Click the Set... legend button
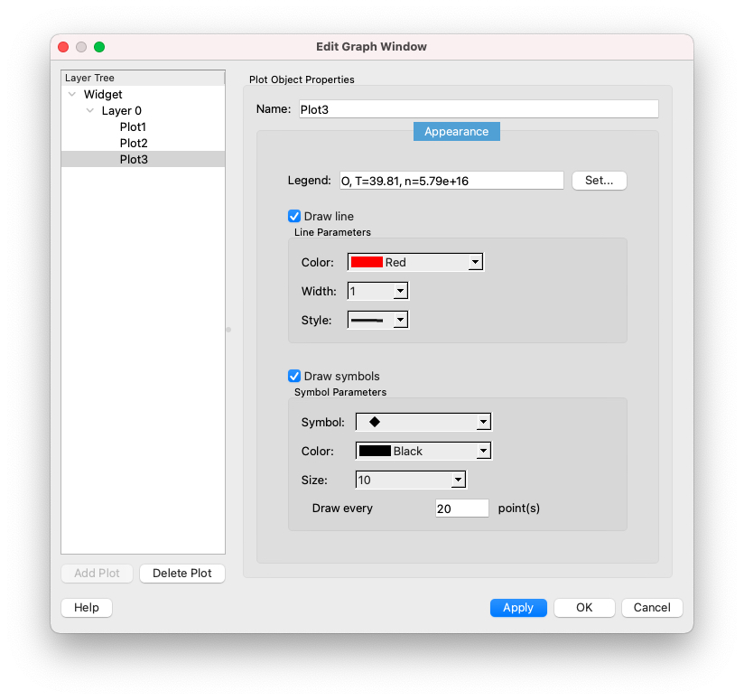Viewport: 744px width, 700px height. click(599, 181)
